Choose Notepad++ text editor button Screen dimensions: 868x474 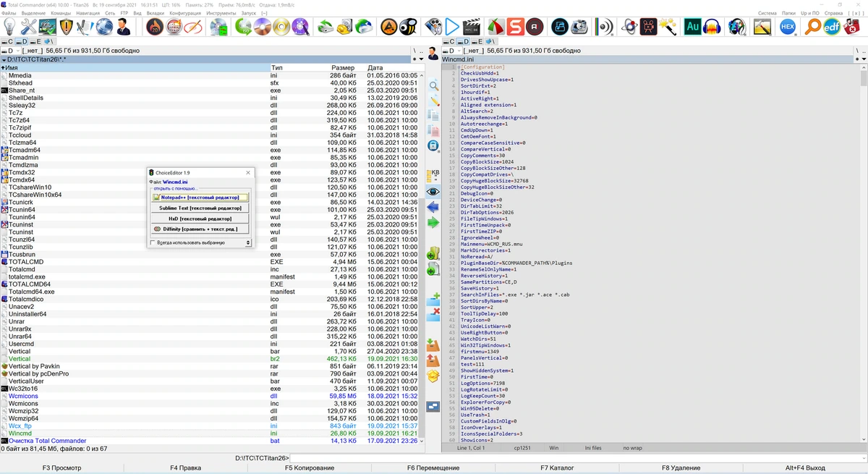click(200, 198)
